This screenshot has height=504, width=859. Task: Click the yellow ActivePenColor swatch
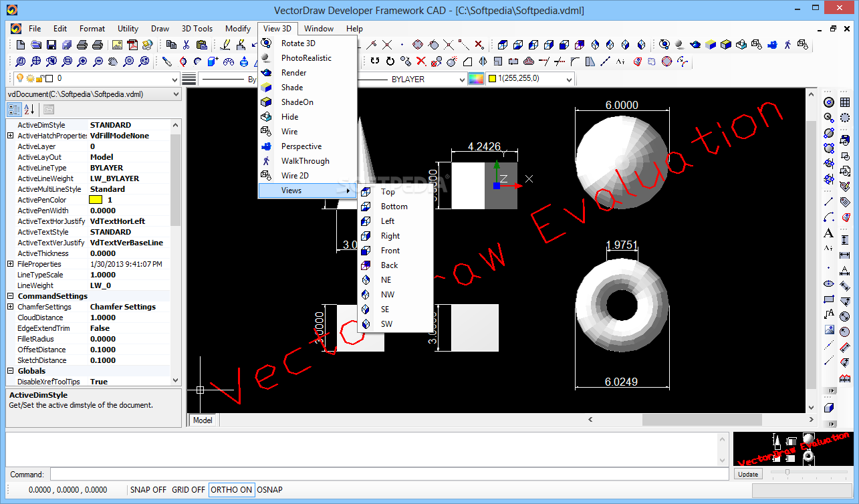(x=96, y=200)
